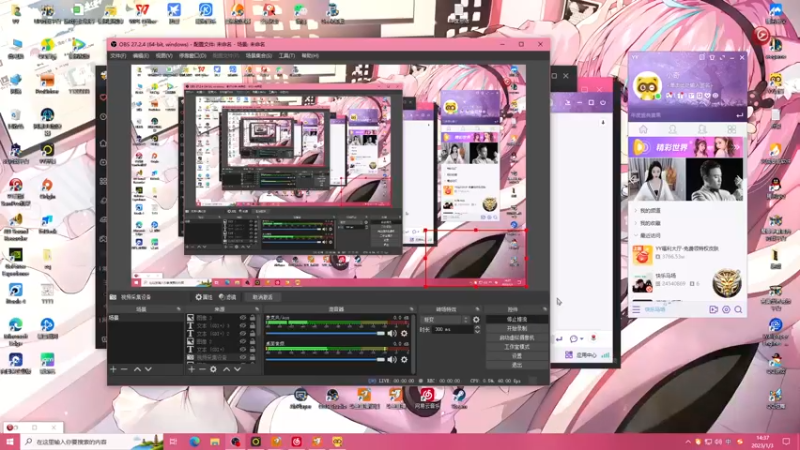Image resolution: width=800 pixels, height=450 pixels.
Task: Open YY hamburger menu at bottom
Action: pyautogui.click(x=636, y=309)
